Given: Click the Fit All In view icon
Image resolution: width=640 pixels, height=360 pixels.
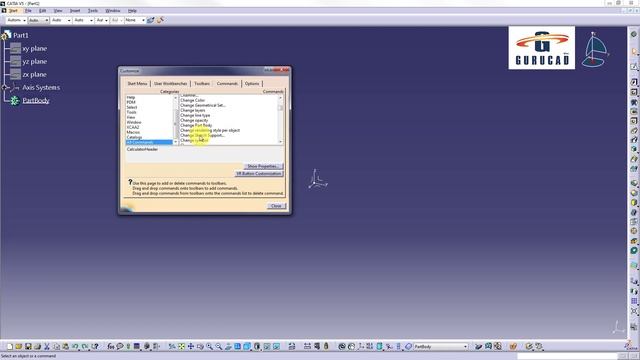Looking at the screenshot, I should [x=181, y=347].
